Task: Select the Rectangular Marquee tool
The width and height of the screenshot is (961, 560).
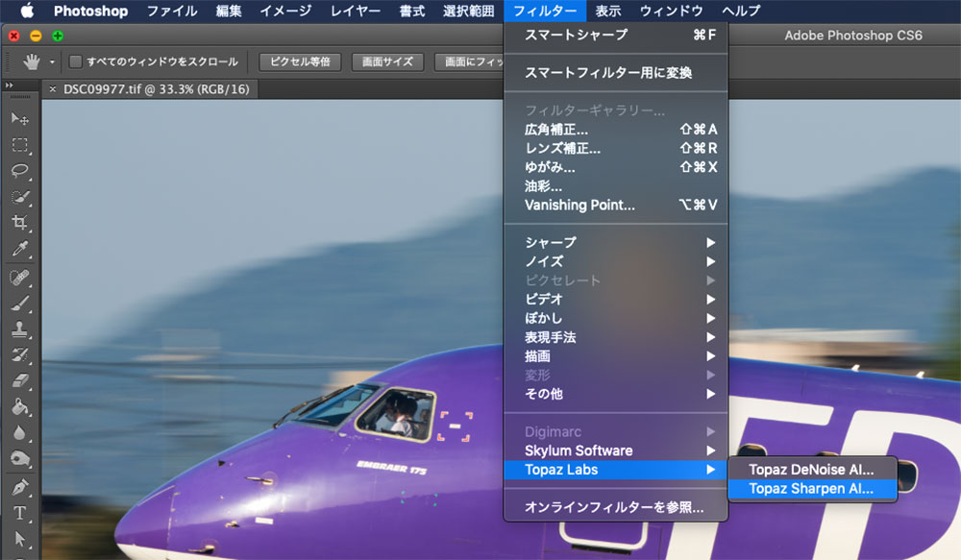Action: (x=19, y=145)
